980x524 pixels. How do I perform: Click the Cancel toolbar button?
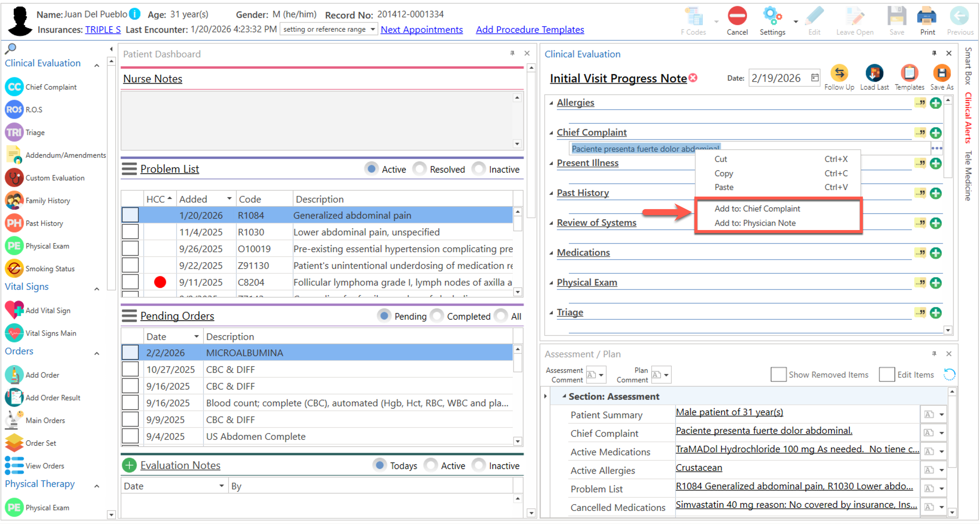pyautogui.click(x=737, y=17)
